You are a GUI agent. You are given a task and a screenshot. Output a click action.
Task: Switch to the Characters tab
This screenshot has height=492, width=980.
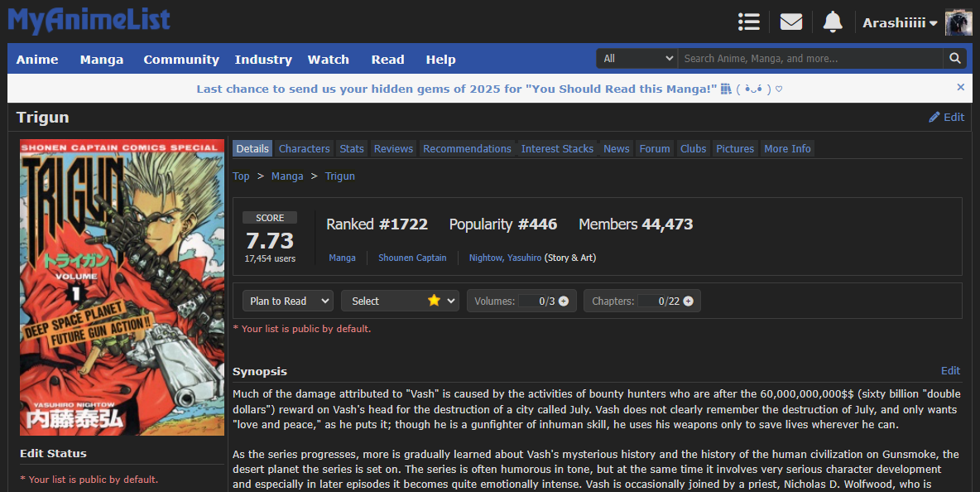(x=304, y=148)
